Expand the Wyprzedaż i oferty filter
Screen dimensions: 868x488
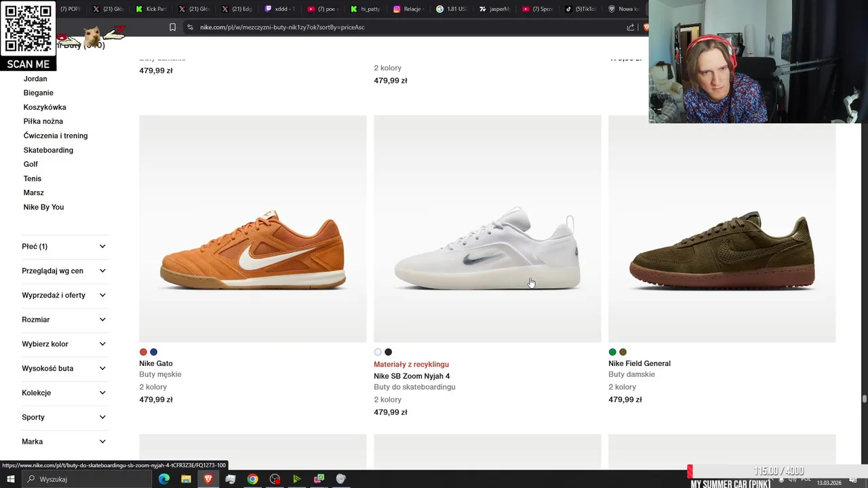tap(64, 296)
